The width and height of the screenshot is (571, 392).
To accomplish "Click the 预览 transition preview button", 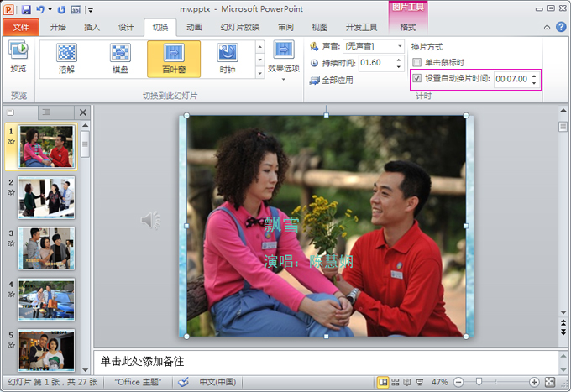I will [x=18, y=57].
